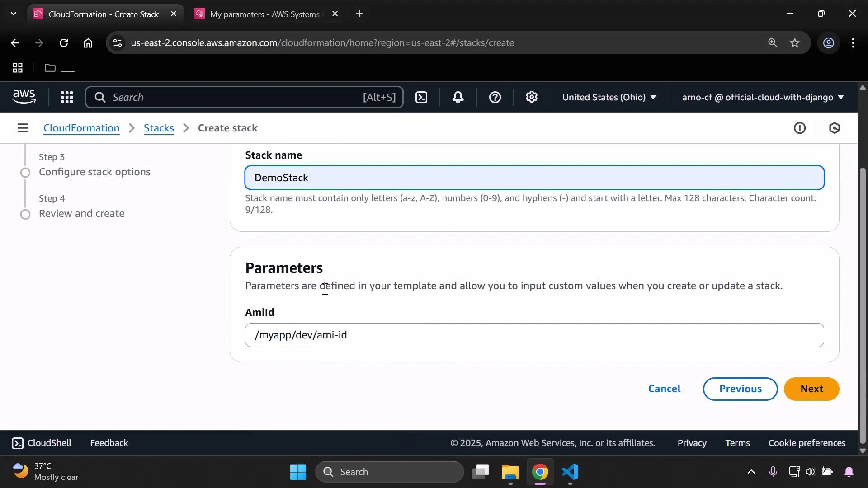Expand the arno-cf account menu
Image resolution: width=868 pixels, height=488 pixels.
(x=762, y=97)
